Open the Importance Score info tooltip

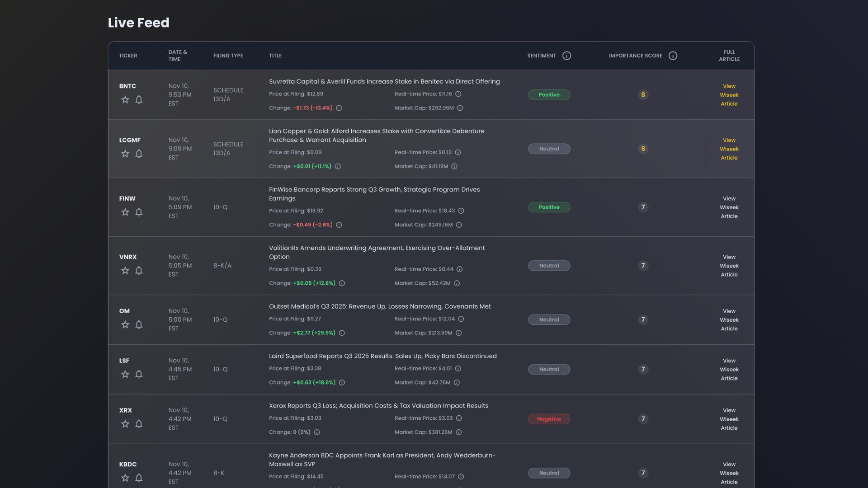[673, 56]
